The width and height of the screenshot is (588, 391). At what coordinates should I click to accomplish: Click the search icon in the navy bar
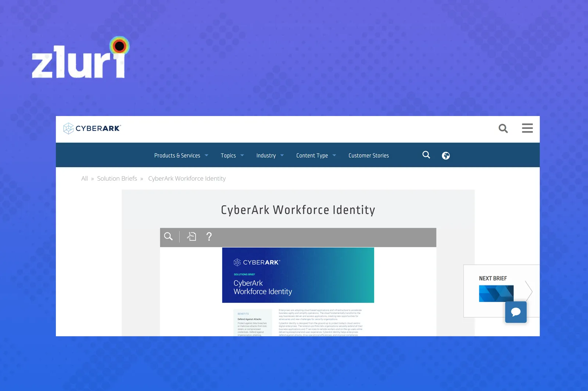(x=426, y=155)
